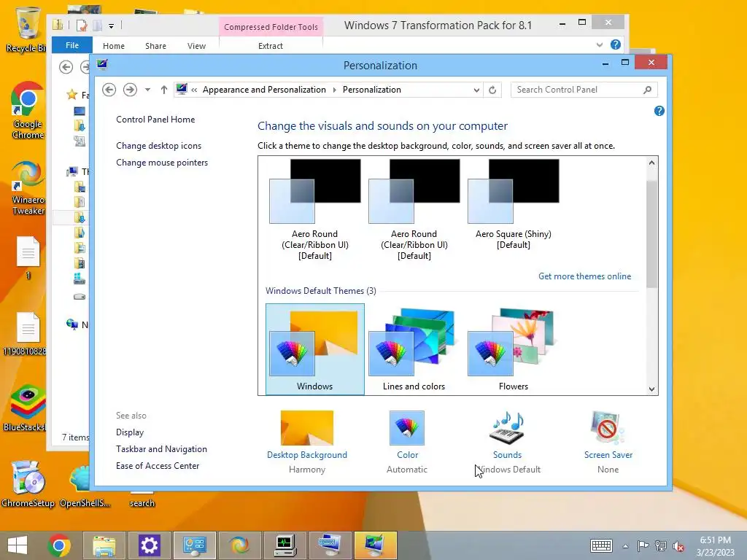
Task: Open the Windows Start button
Action: (18, 545)
